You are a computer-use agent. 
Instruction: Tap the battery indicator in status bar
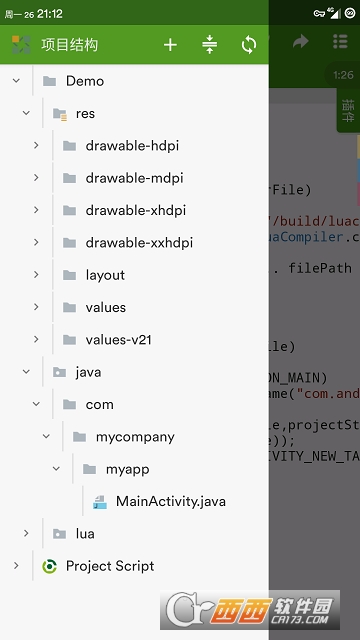coord(350,13)
